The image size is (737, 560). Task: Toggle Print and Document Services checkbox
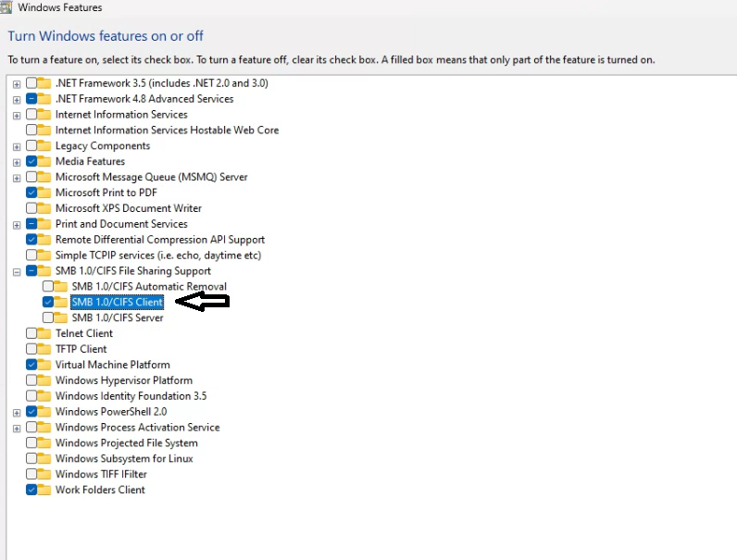click(x=31, y=224)
